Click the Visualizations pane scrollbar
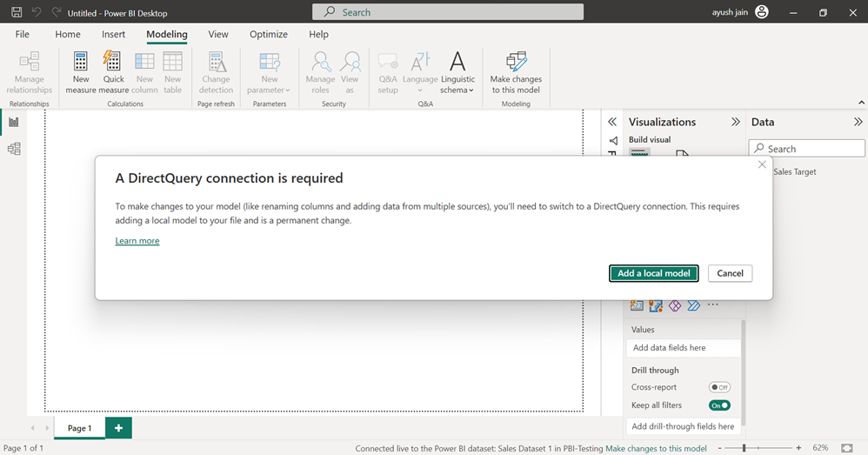Screen dimensions: 868x455 tap(744, 372)
